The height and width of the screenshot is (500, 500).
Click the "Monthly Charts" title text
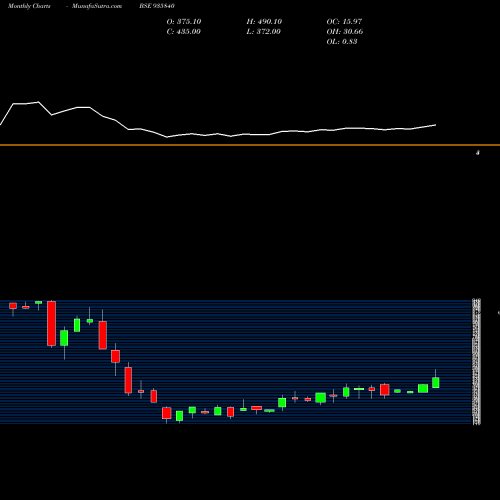pos(29,6)
